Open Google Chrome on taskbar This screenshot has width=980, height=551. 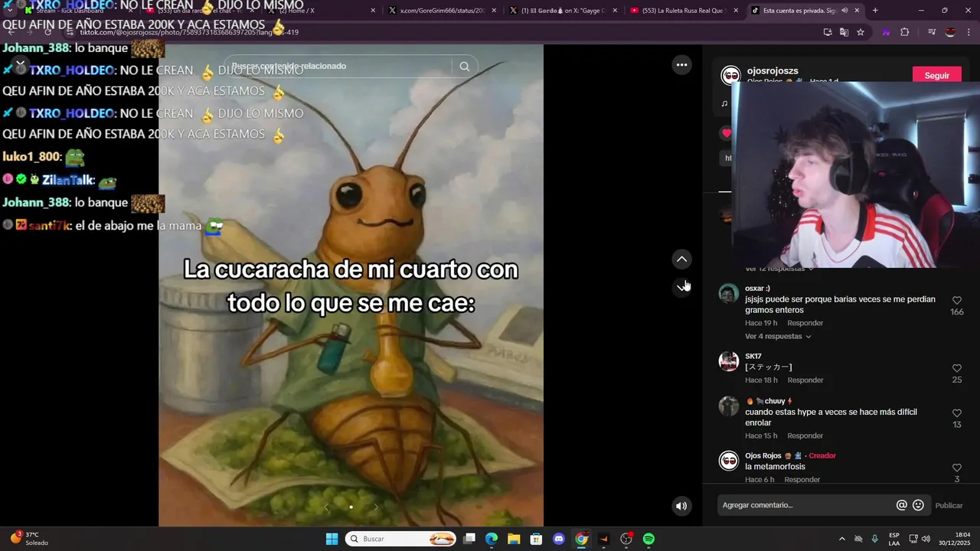(x=581, y=539)
